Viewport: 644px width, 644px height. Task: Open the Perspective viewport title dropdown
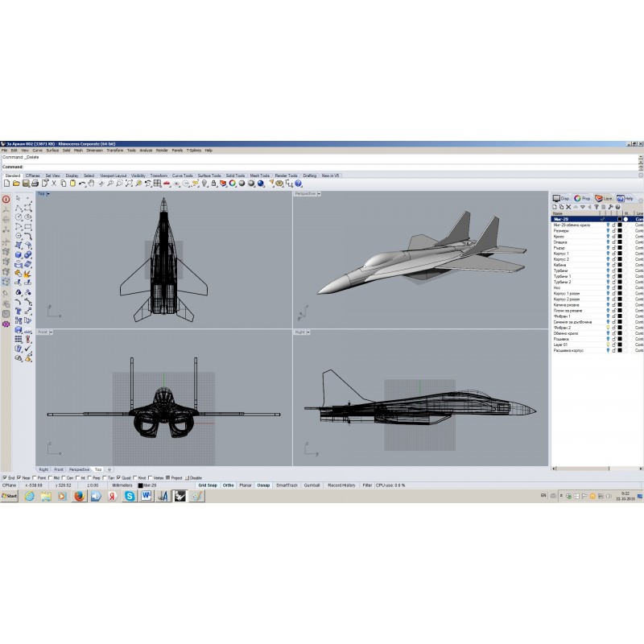[319, 194]
